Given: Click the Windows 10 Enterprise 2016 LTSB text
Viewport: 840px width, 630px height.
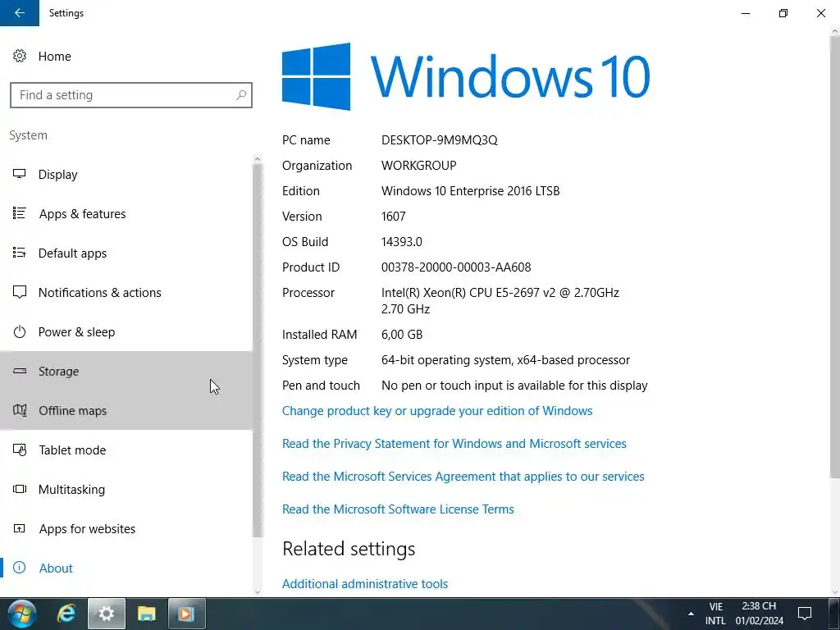Looking at the screenshot, I should [x=470, y=191].
